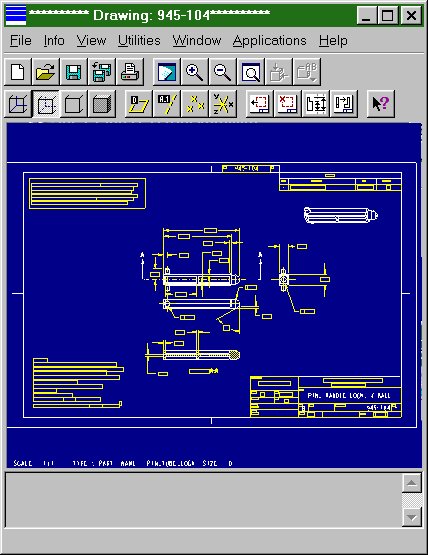Click the repaint screen icon

[167, 72]
